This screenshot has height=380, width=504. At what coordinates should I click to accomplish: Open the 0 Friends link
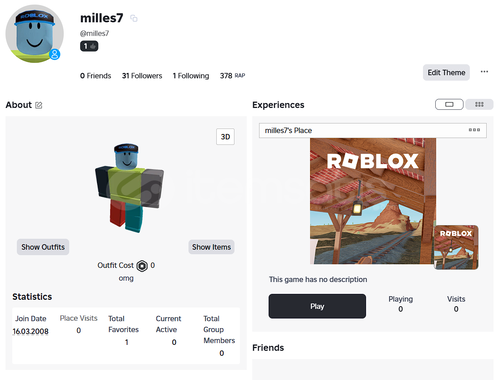click(95, 76)
